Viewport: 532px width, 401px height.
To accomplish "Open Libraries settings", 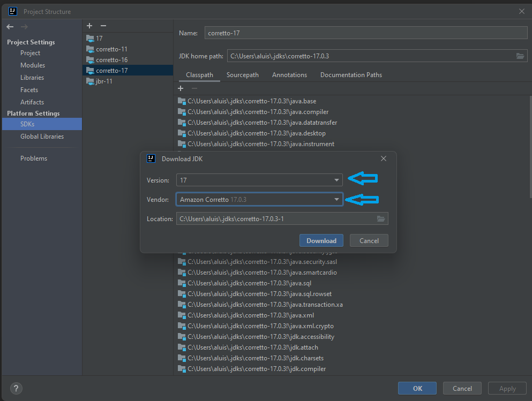I will 32,78.
